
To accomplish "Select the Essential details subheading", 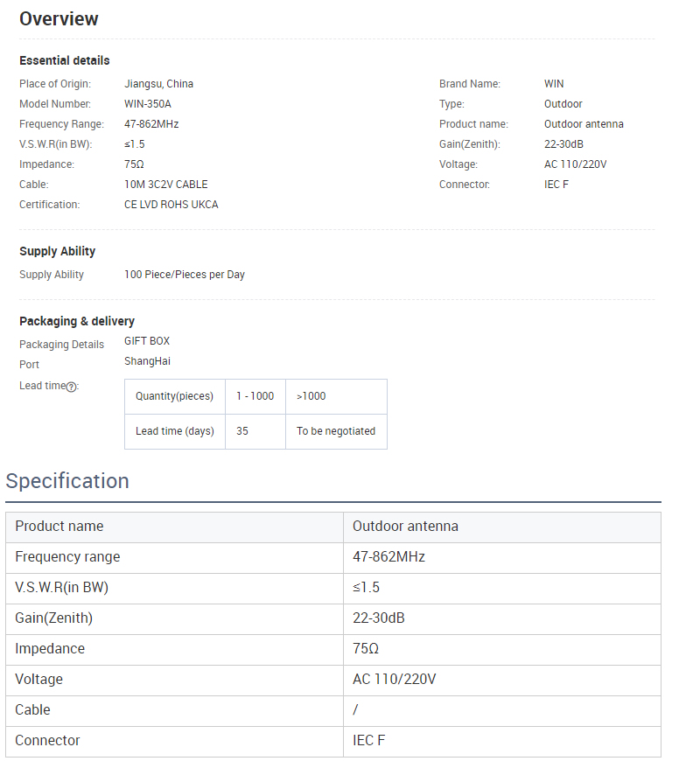I will pos(65,60).
